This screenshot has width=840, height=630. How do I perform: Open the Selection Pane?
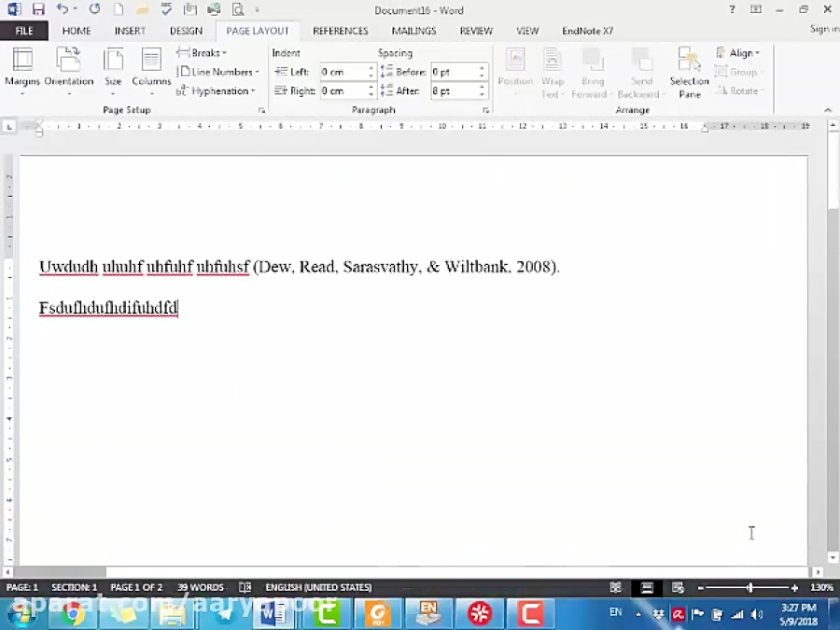tap(690, 73)
